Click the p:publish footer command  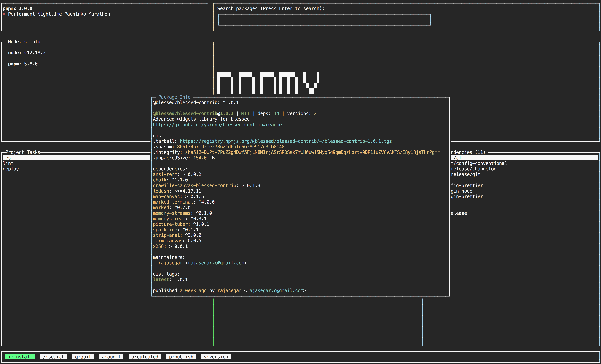181,357
